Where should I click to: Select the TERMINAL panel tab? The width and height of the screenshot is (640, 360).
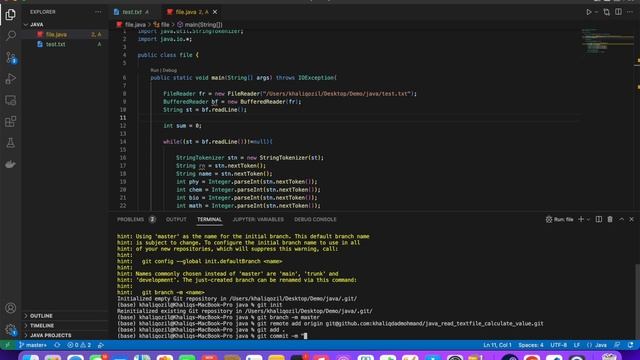(209, 219)
